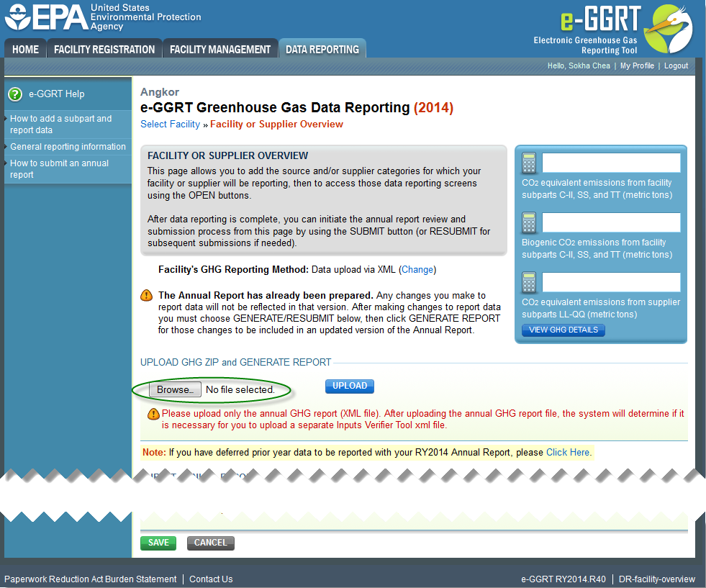Click CO2 equivalent facility emissions value field

(x=611, y=163)
